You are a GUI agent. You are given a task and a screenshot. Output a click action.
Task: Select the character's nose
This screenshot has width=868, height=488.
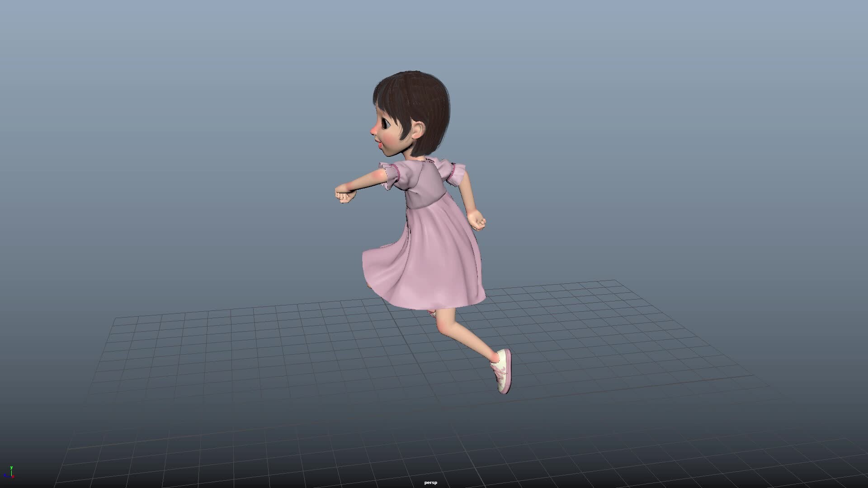tap(374, 131)
